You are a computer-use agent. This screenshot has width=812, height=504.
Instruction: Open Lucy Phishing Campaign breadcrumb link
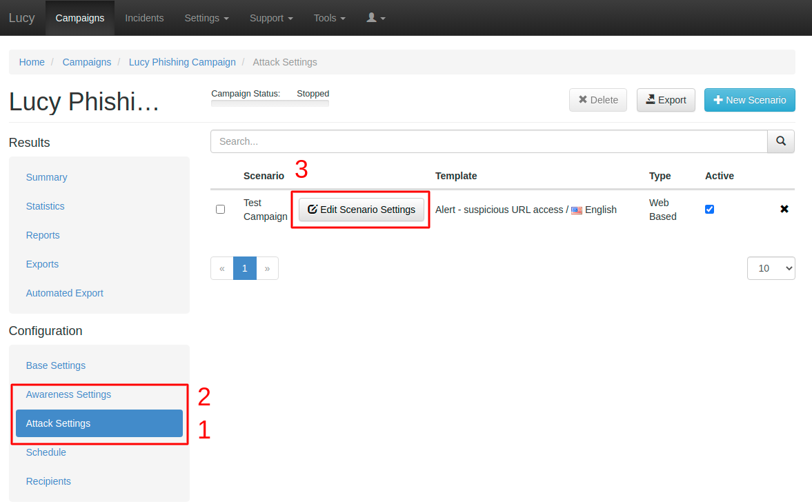182,62
